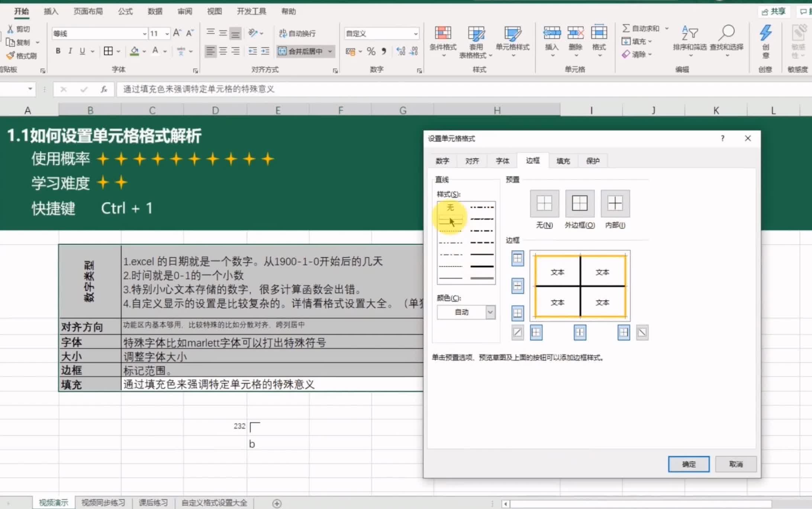Switch to the Fill tab in dialog
812x509 pixels.
(x=563, y=161)
